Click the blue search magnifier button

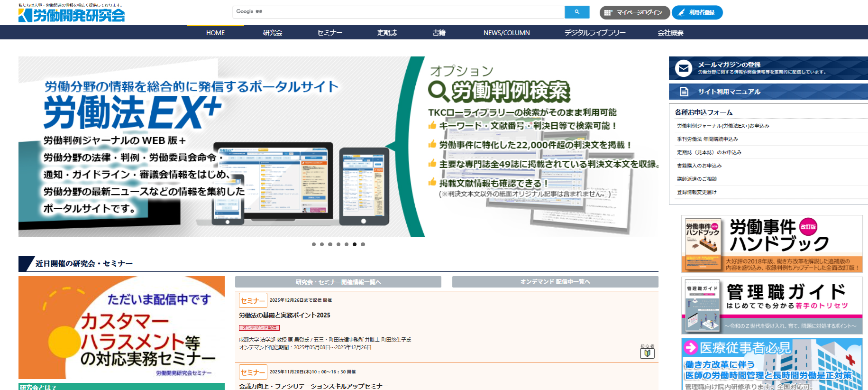click(x=576, y=12)
